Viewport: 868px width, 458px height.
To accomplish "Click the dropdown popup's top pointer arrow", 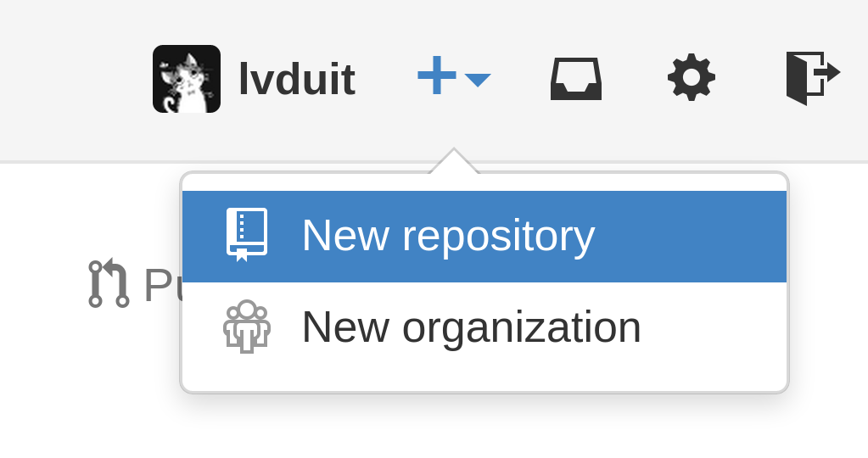I will [x=454, y=161].
